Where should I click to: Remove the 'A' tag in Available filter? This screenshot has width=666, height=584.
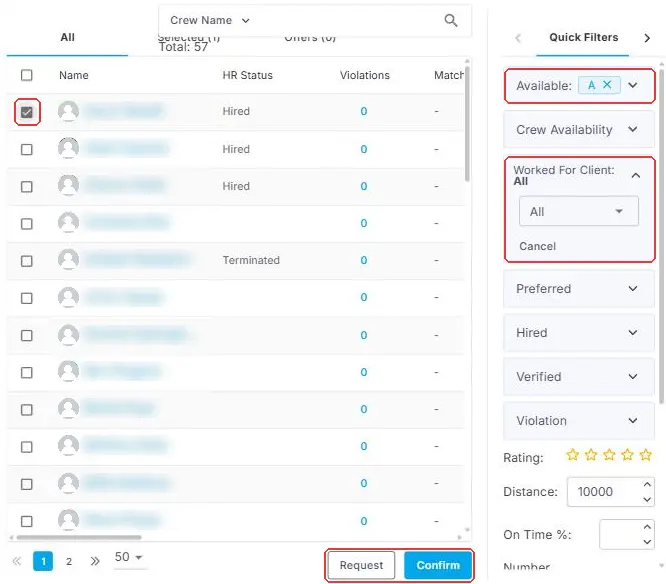(607, 85)
